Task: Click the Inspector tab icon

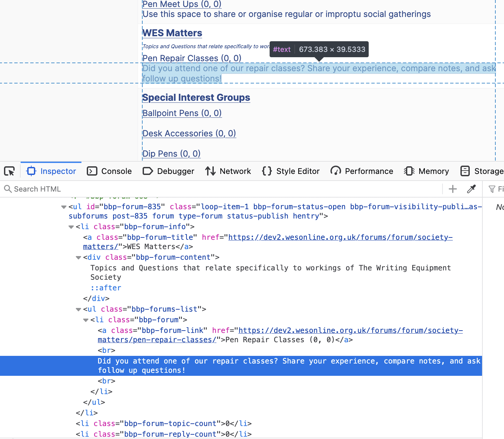Action: [31, 171]
